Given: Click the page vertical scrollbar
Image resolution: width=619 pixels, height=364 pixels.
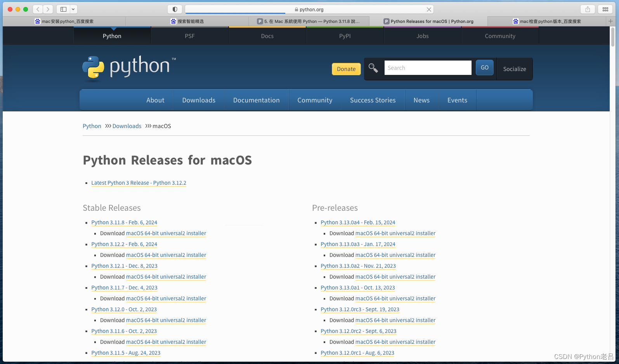Looking at the screenshot, I should coord(613,37).
